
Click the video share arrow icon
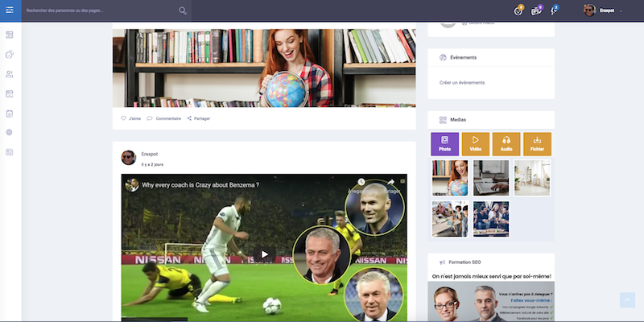point(390,182)
